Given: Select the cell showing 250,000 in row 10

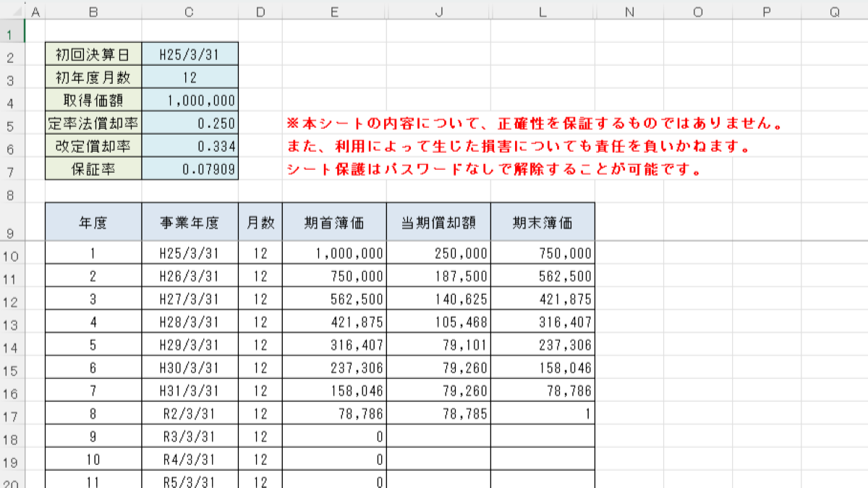Looking at the screenshot, I should pos(439,253).
